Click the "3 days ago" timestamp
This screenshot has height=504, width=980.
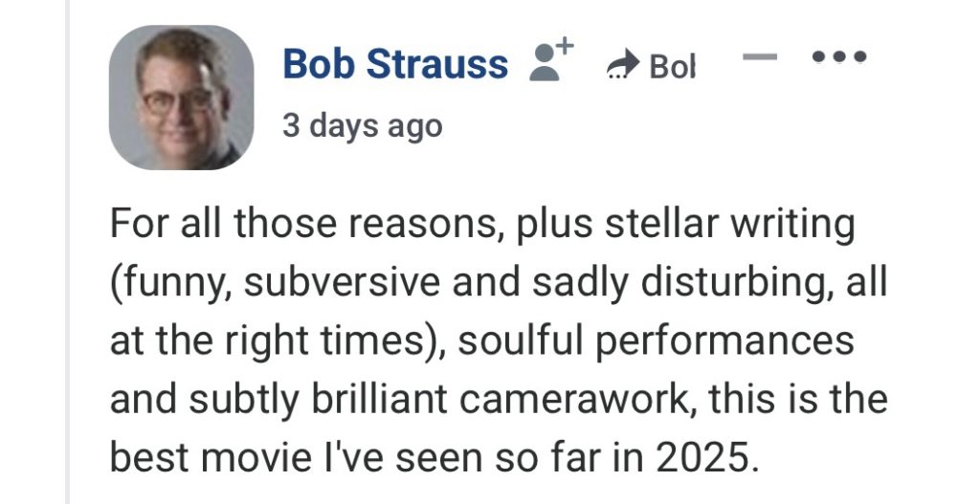point(363,125)
